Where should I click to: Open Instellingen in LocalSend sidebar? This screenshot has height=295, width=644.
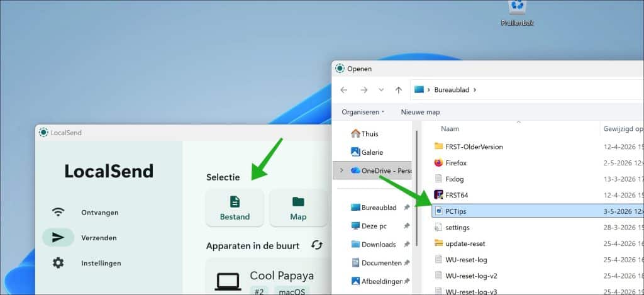point(101,263)
